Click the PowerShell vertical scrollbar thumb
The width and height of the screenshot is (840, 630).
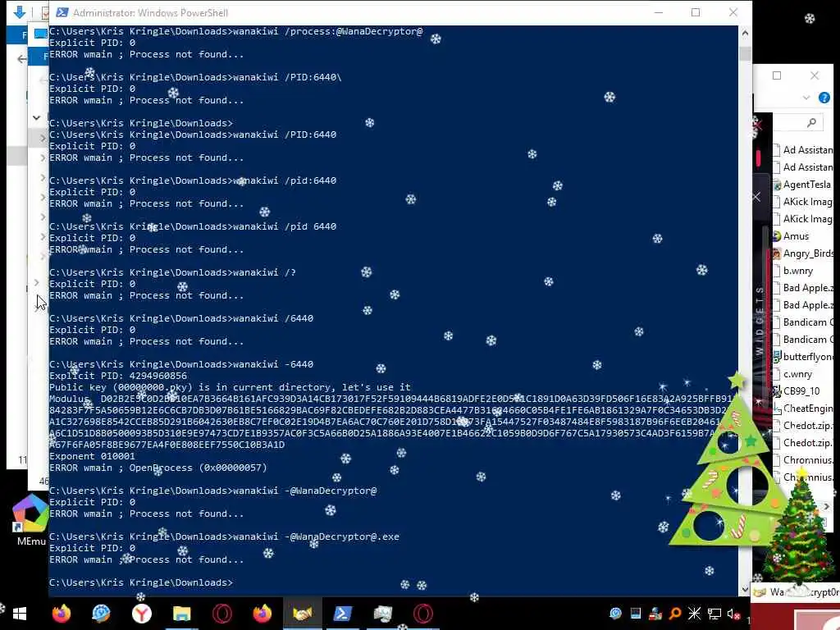(745, 53)
